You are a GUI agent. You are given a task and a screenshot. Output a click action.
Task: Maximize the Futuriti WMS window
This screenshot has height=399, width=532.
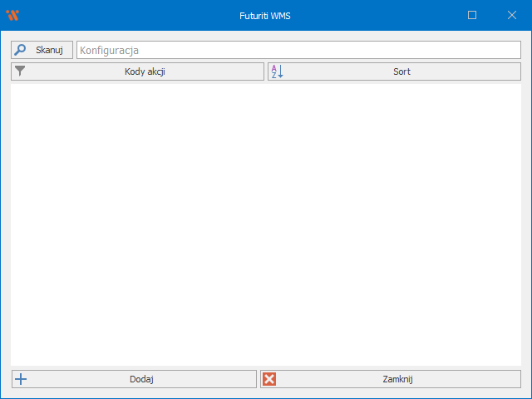472,15
